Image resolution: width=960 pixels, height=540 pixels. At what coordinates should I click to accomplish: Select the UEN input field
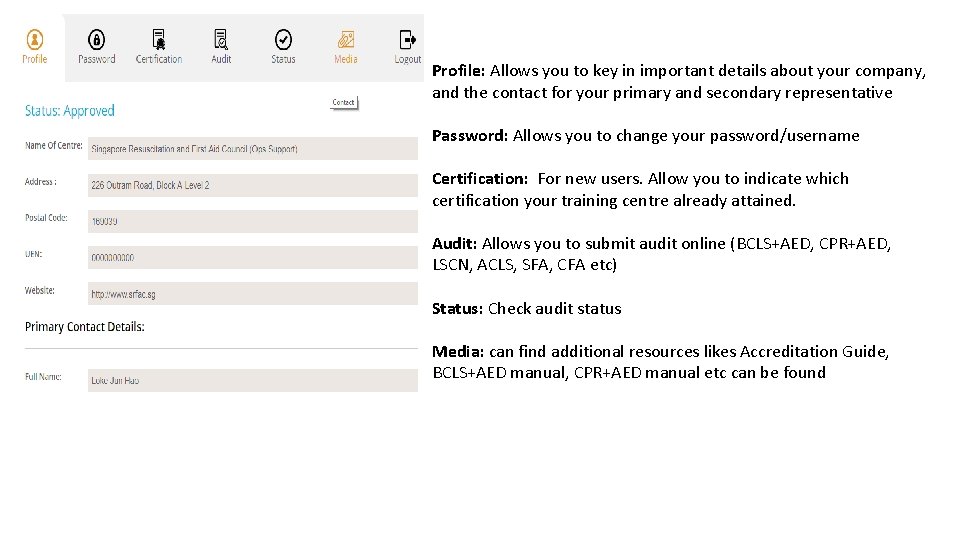coord(253,258)
